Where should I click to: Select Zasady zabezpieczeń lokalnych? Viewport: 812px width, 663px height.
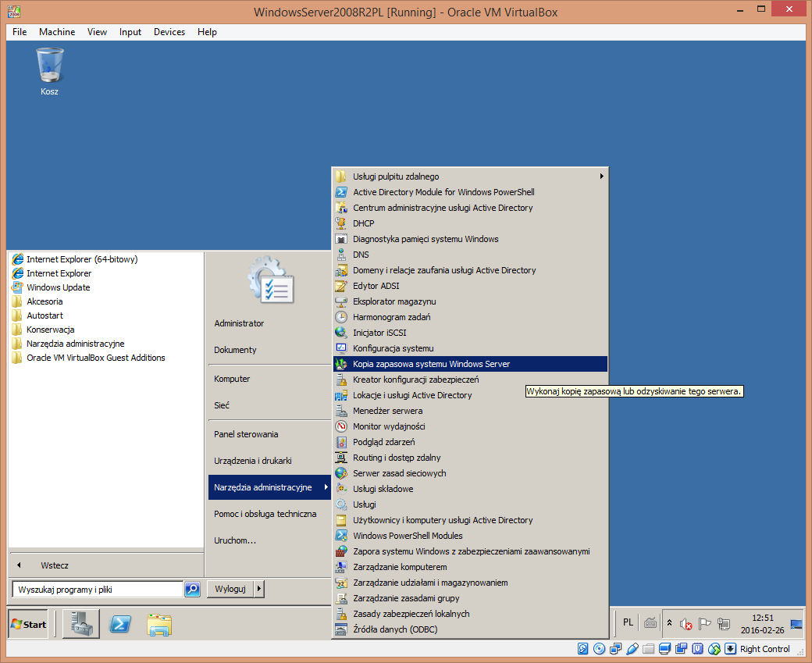coord(411,614)
